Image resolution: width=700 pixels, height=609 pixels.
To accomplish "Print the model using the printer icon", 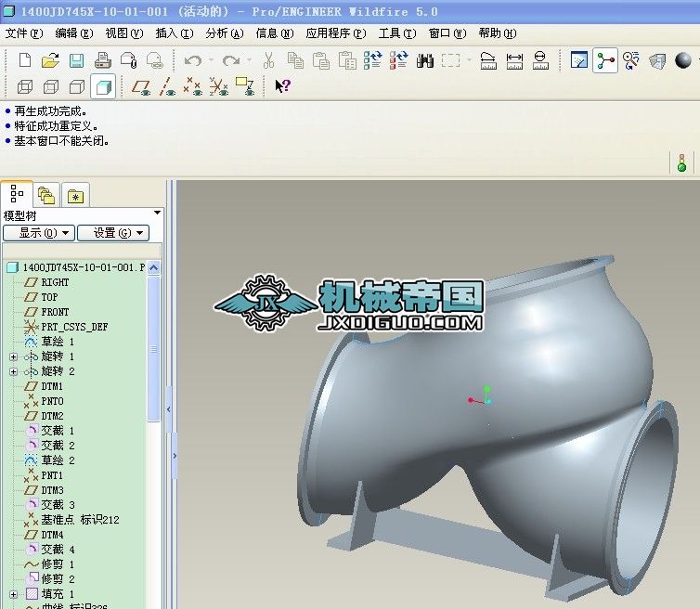I will (x=103, y=59).
